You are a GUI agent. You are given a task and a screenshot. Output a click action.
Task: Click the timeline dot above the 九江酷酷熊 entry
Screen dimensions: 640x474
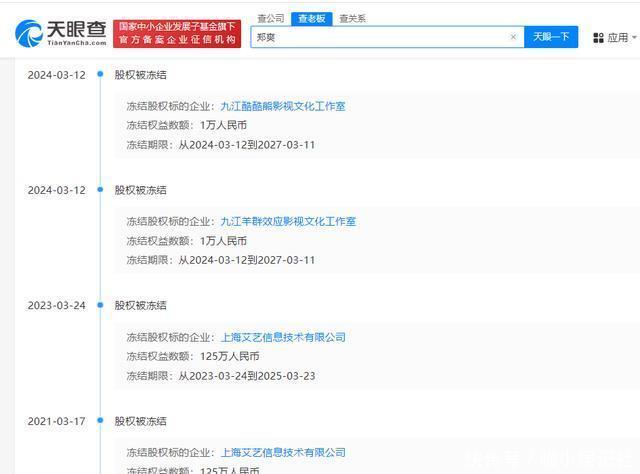(x=100, y=74)
